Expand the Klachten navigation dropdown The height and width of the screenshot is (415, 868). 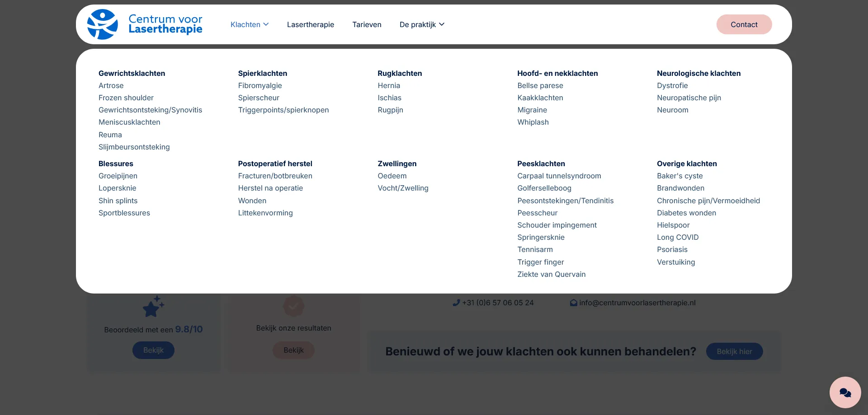pyautogui.click(x=245, y=24)
